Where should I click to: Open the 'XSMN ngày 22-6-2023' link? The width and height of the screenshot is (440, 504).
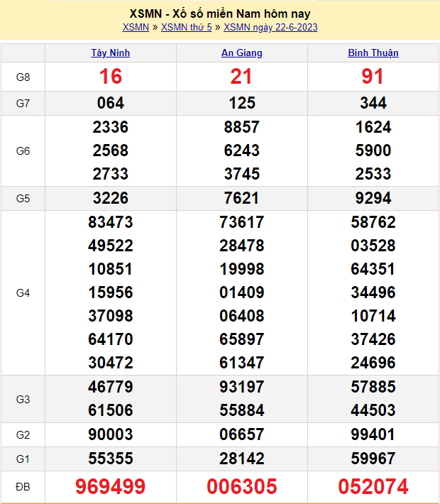270,28
